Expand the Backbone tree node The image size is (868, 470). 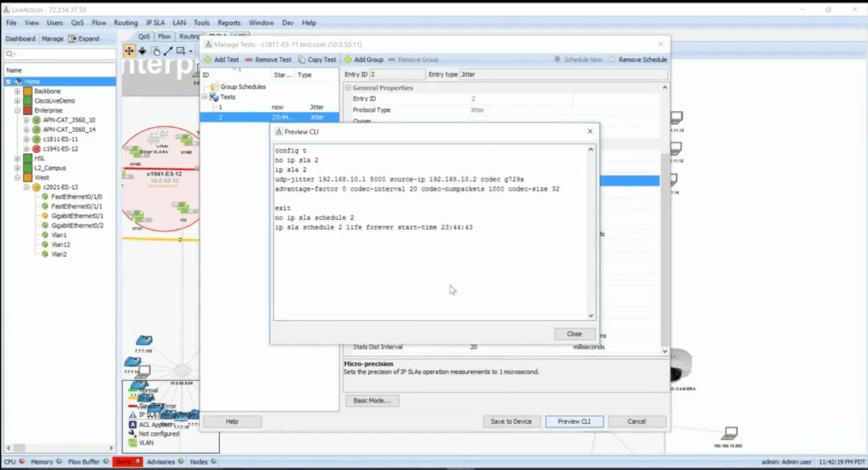pos(17,91)
